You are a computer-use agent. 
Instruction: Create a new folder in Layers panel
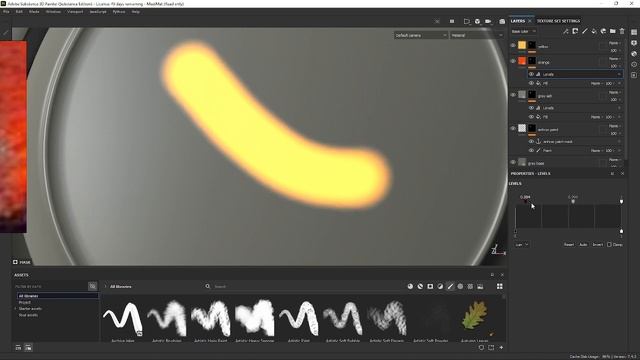click(613, 31)
